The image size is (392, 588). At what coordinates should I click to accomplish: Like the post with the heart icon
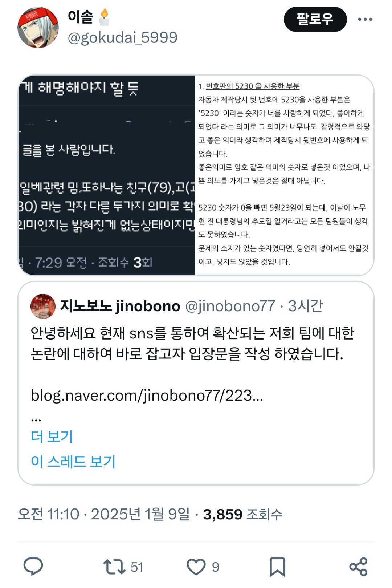click(x=196, y=567)
